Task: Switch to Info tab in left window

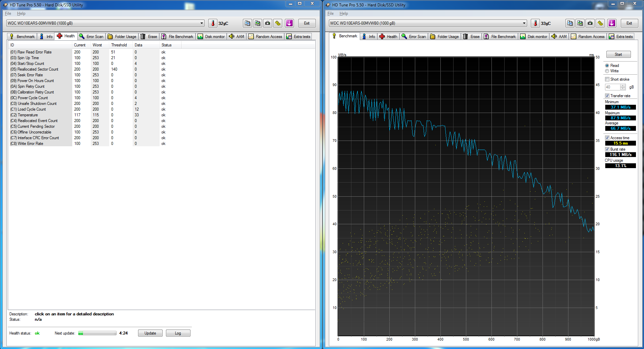Action: click(46, 37)
